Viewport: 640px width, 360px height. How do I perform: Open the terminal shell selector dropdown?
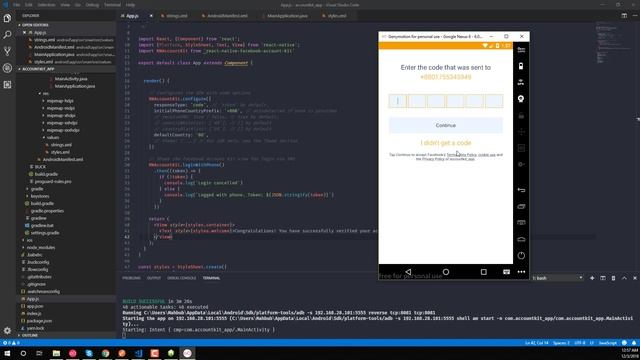pos(558,278)
